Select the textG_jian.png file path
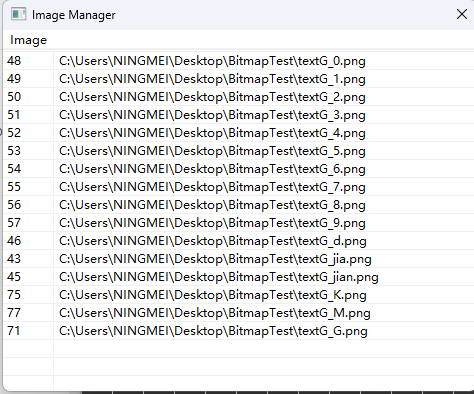The image size is (474, 394). (219, 277)
